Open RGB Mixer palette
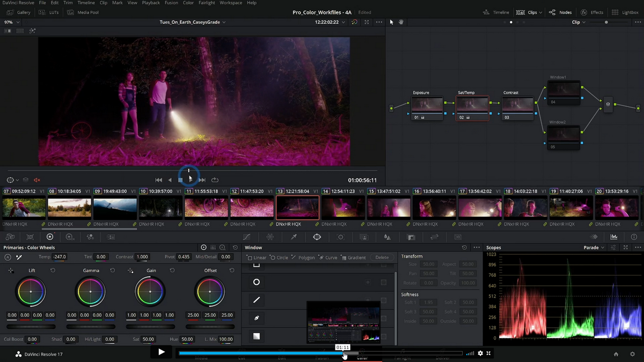The width and height of the screenshot is (644, 362). tap(90, 237)
